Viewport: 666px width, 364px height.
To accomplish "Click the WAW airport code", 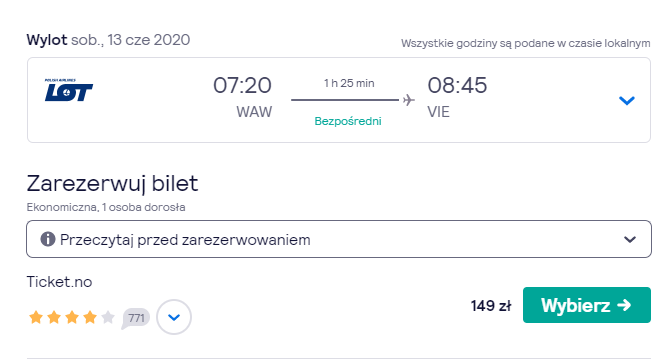I will point(254,112).
